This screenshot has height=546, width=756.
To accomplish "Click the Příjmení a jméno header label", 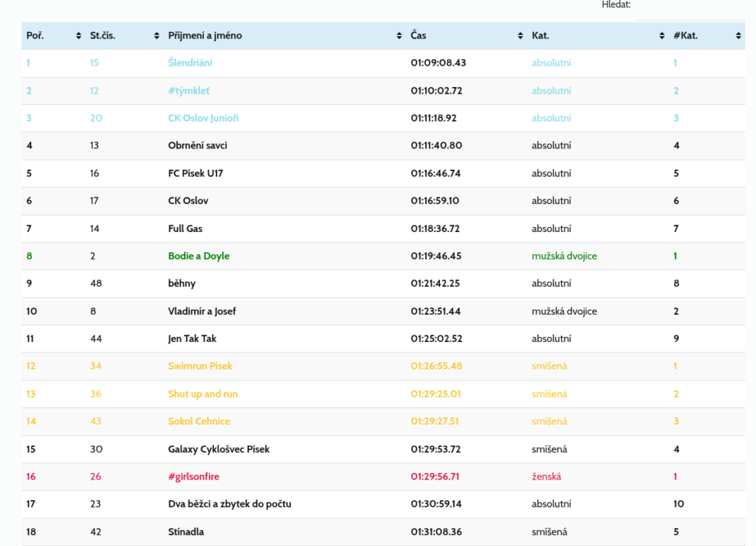I will click(205, 35).
